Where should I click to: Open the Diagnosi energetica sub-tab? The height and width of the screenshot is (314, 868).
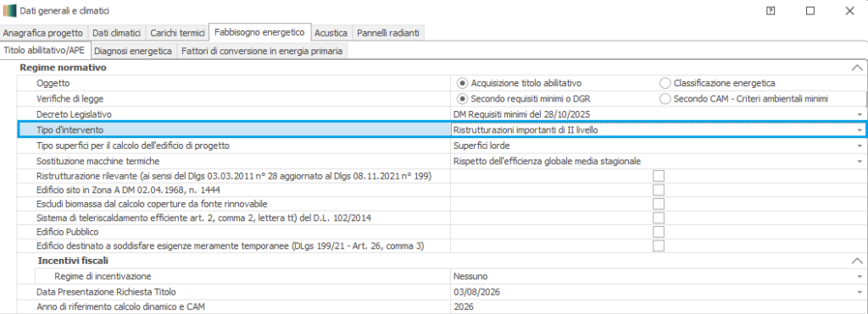tap(133, 51)
